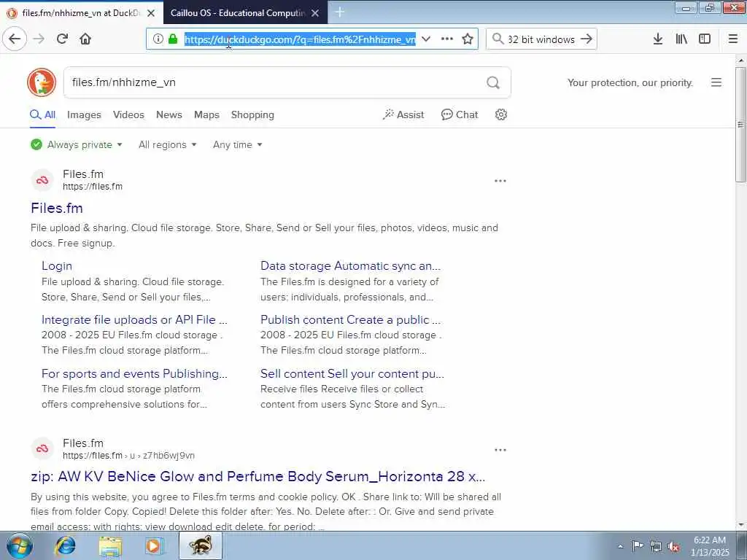Image resolution: width=747 pixels, height=560 pixels.
Task: Click the '32 bit windows' browser search box
Action: [x=542, y=39]
